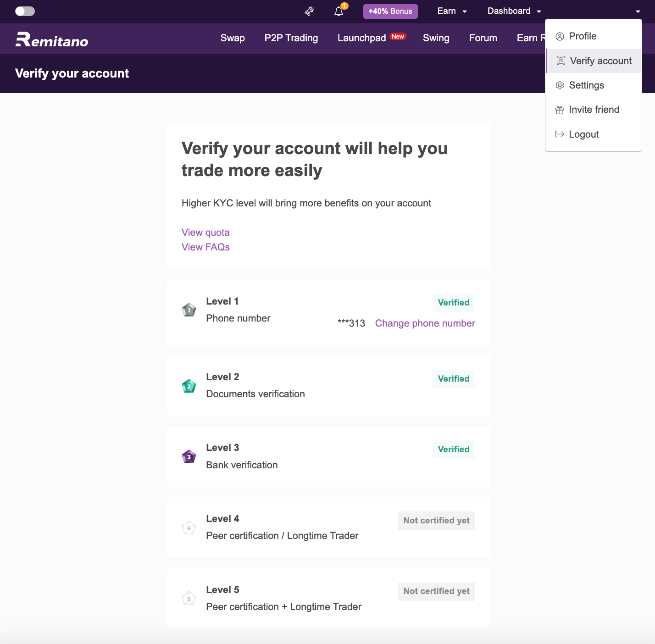Click the masked phone number ***313
Screen dimensions: 655x644
coord(351,323)
